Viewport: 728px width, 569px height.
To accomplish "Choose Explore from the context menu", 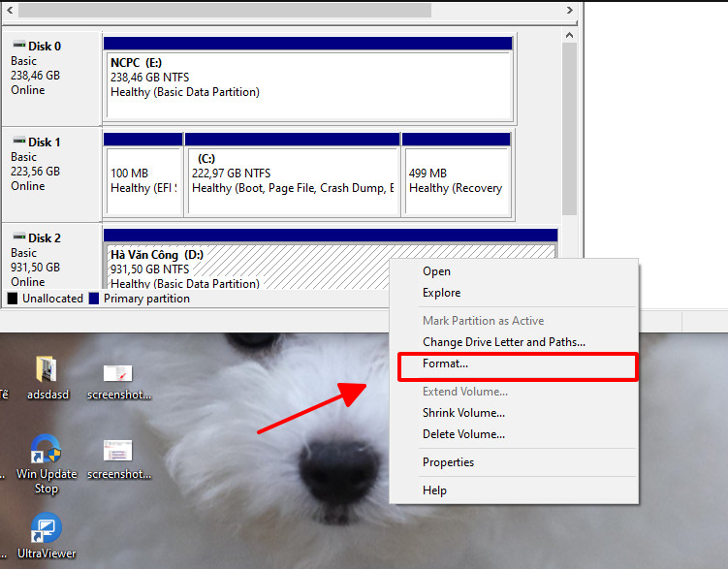I will tap(514, 293).
